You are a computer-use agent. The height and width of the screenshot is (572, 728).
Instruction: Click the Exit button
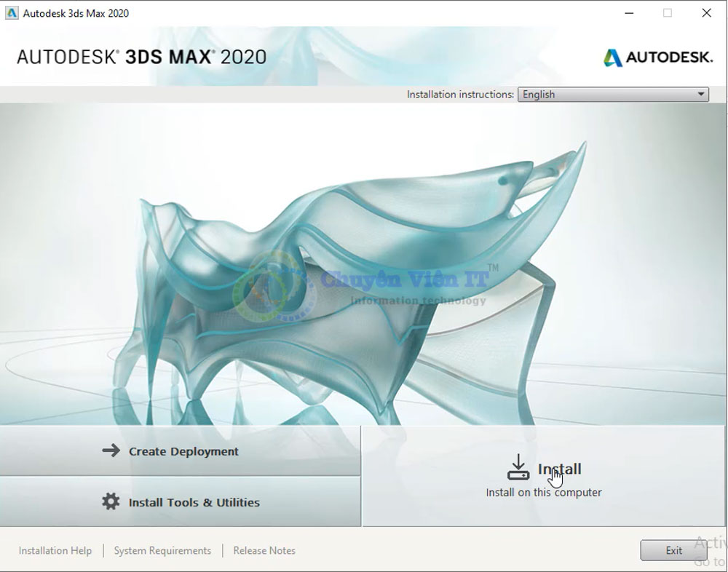pos(673,550)
